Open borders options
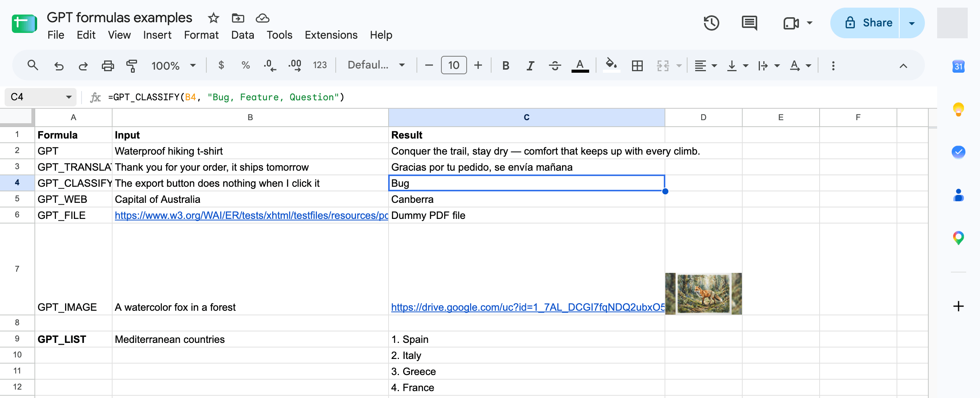The width and height of the screenshot is (980, 398). (637, 66)
